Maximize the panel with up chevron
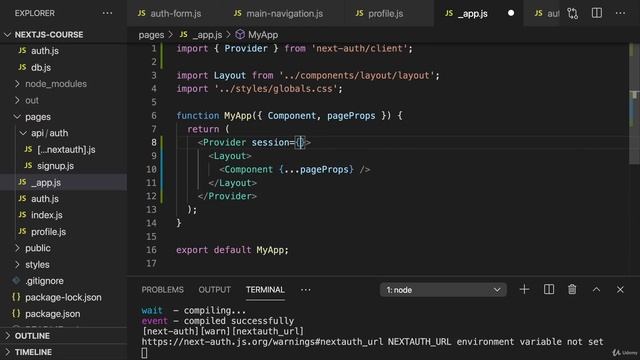This screenshot has height=360, width=640. point(596,289)
